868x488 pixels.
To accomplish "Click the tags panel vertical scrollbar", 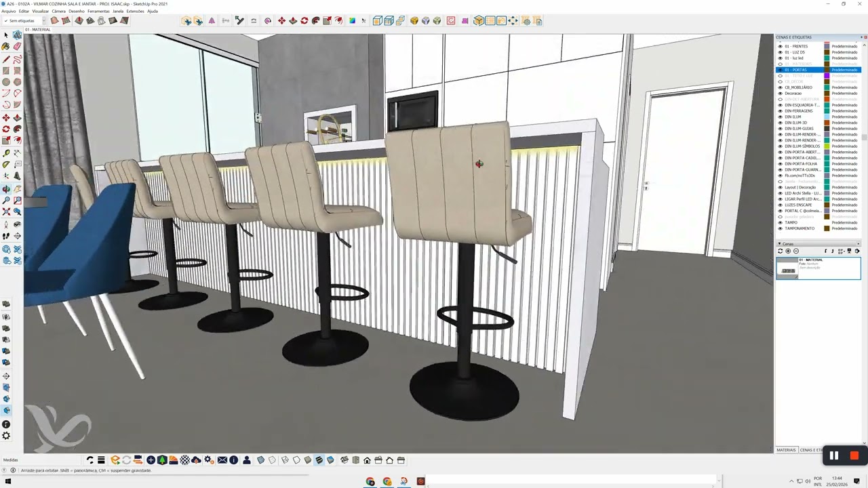I will 864,136.
